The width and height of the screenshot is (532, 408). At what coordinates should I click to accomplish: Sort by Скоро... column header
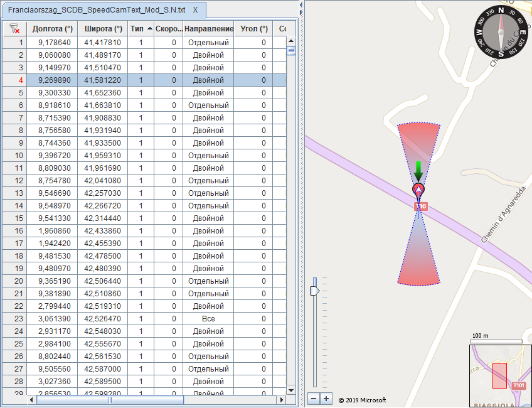[169, 29]
